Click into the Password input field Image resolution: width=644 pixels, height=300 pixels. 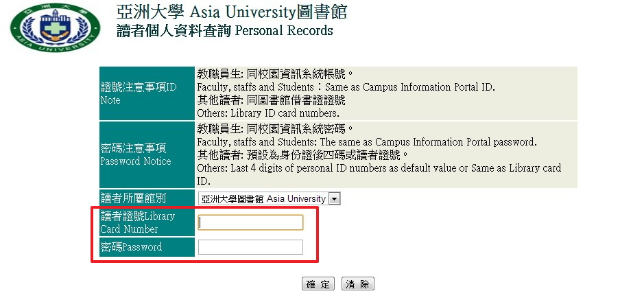click(x=250, y=247)
